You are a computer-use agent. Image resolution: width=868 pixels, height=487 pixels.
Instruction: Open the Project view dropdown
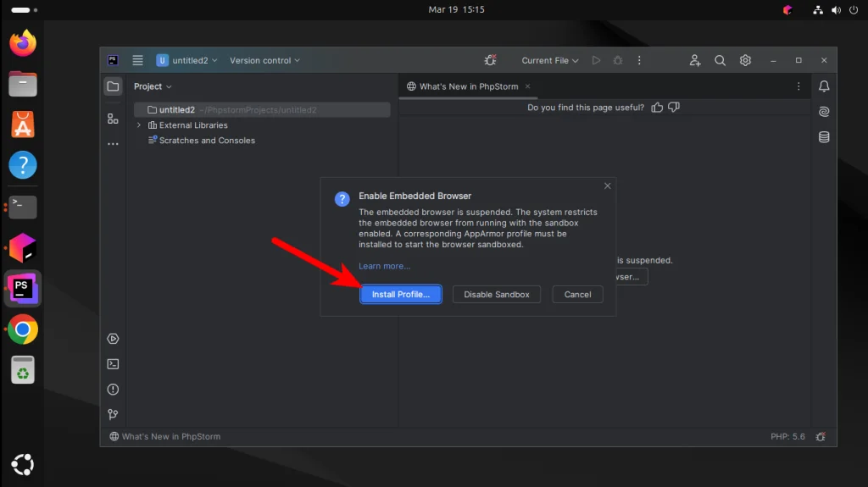[x=153, y=86]
